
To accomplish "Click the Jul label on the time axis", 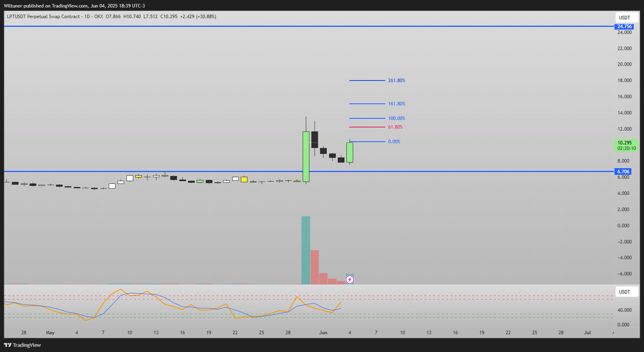I will coord(587,333).
